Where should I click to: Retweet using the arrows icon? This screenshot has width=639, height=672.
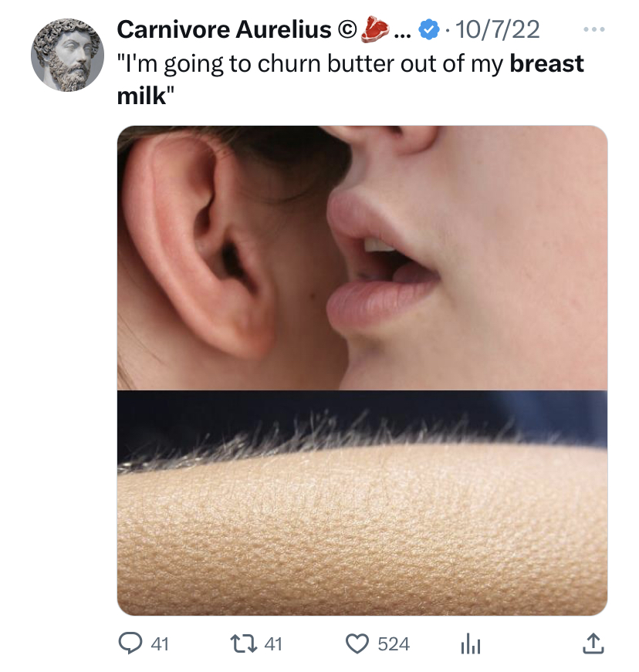point(244,643)
